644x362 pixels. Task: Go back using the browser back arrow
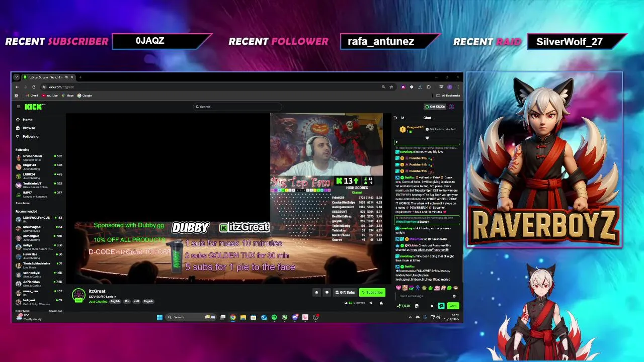point(17,87)
